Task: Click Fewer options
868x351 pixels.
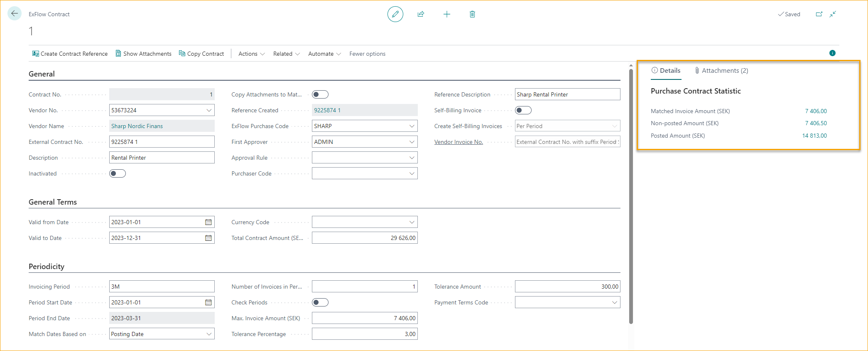Action: tap(368, 54)
